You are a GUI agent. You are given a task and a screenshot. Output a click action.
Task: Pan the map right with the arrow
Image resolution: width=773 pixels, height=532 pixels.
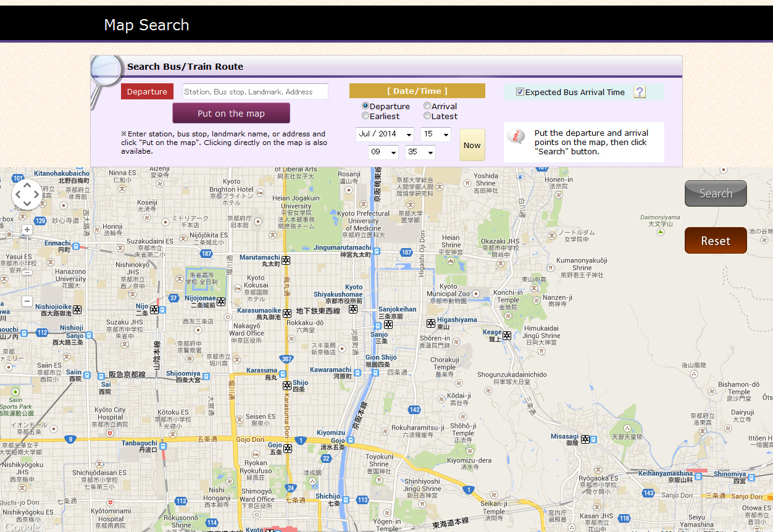click(37, 194)
